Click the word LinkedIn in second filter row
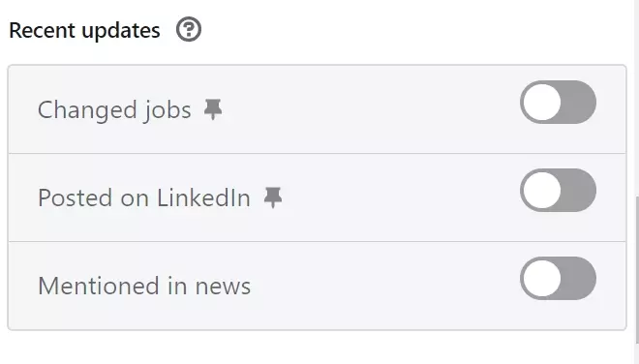Screen dimensions: 639x364 coord(203,198)
